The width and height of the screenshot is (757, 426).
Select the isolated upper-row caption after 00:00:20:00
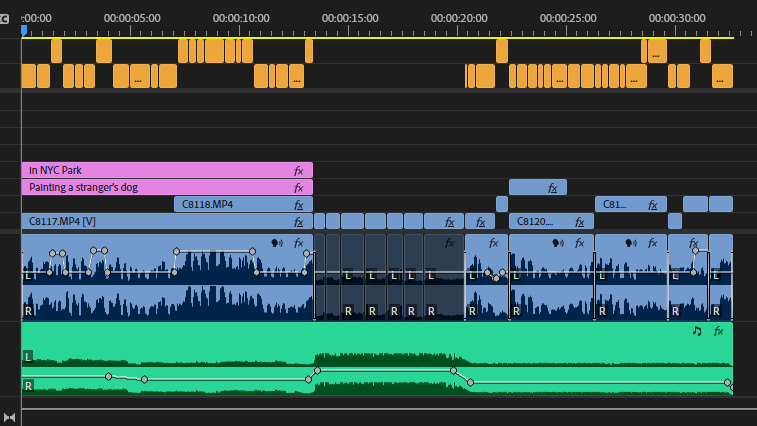(x=502, y=51)
